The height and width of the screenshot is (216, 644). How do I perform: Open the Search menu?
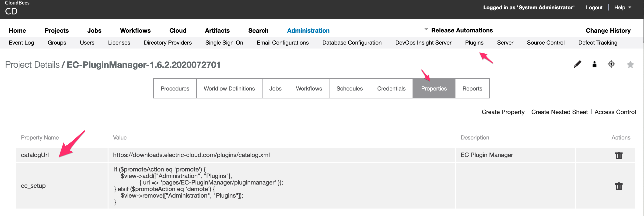[x=258, y=31]
